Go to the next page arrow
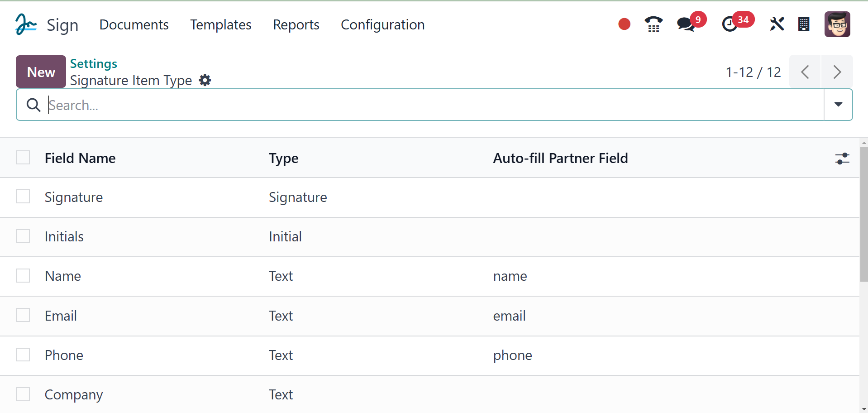Image resolution: width=868 pixels, height=413 pixels. tap(837, 72)
